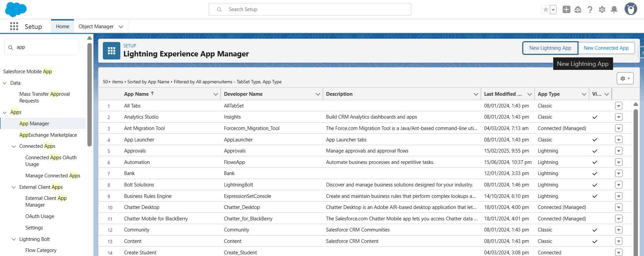Open the App Type column menu
Image resolution: width=644 pixels, height=256 pixels.
point(584,94)
